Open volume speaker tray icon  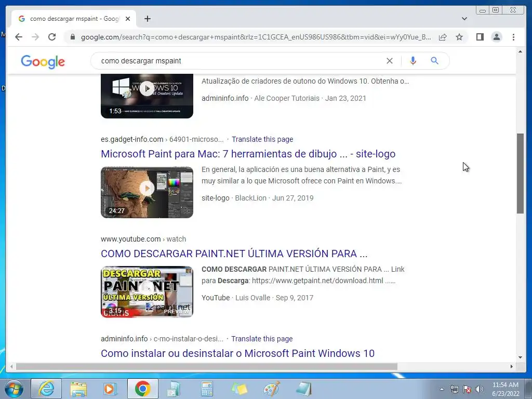[480, 389]
